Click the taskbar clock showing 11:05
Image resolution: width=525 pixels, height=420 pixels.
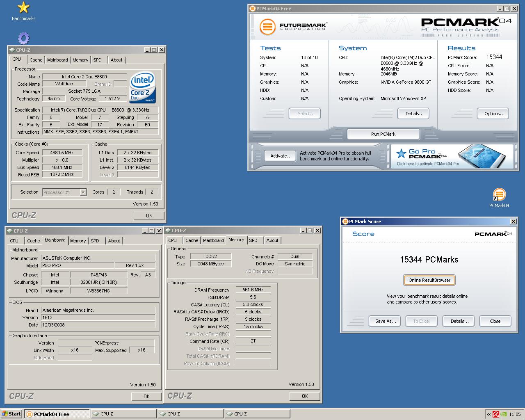[x=515, y=414]
